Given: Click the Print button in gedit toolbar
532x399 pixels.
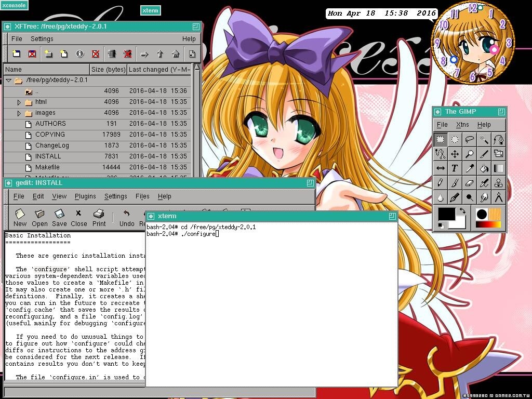Looking at the screenshot, I should [99, 218].
